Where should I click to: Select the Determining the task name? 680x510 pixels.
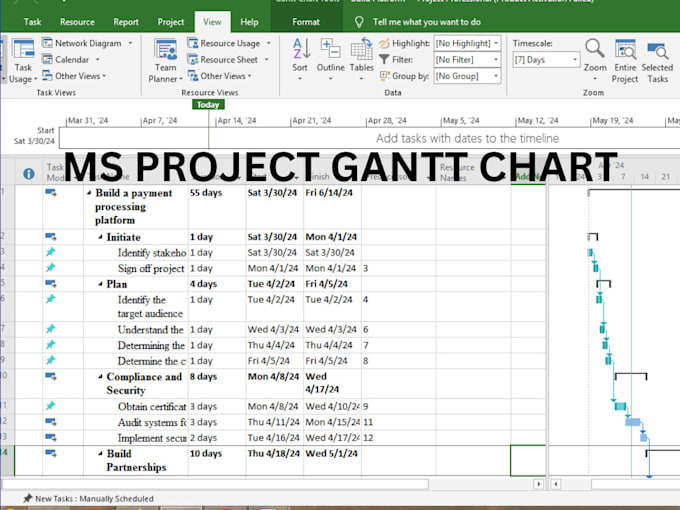[x=151, y=345]
